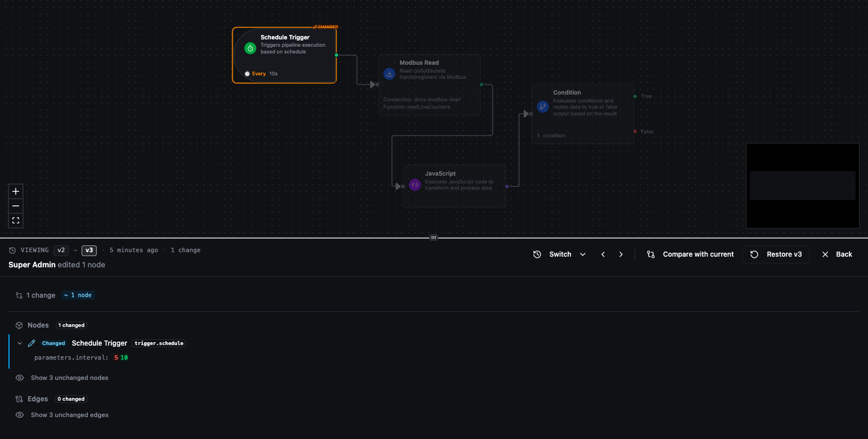Click the blue Modbus Read node icon
The image size is (868, 439).
click(x=389, y=74)
